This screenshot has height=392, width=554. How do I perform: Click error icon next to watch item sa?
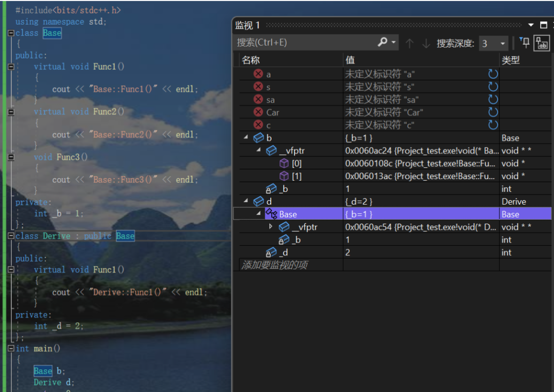pyautogui.click(x=258, y=100)
